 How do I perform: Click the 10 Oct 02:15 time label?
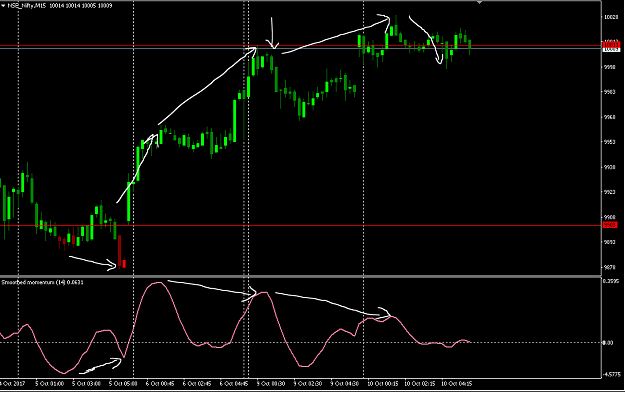tap(420, 384)
